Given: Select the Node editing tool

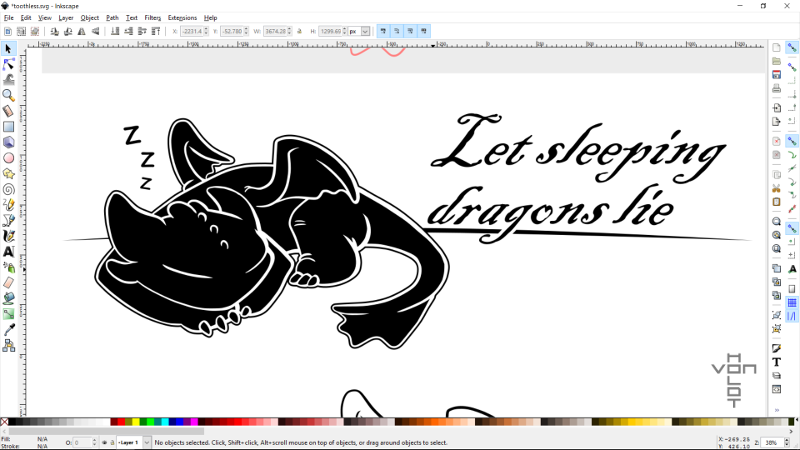Looking at the screenshot, I should [x=8, y=64].
